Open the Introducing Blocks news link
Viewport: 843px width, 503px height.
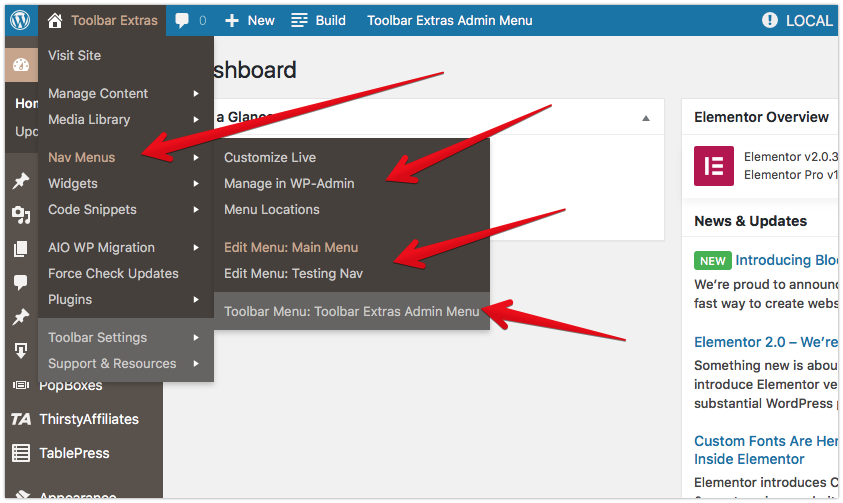[x=786, y=260]
